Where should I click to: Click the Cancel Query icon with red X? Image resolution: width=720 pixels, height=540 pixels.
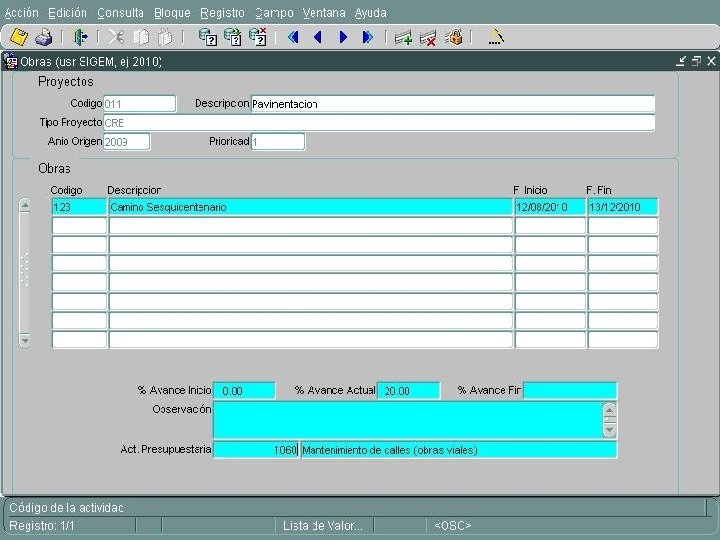258,37
